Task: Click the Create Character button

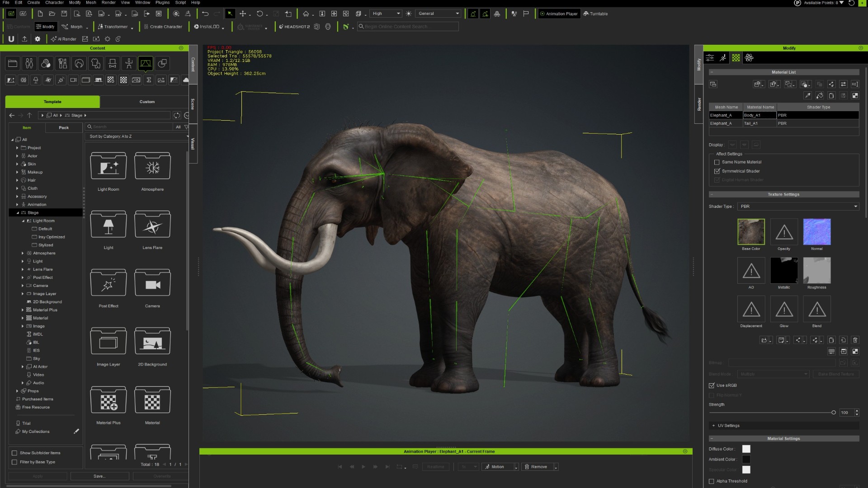Action: coord(163,27)
